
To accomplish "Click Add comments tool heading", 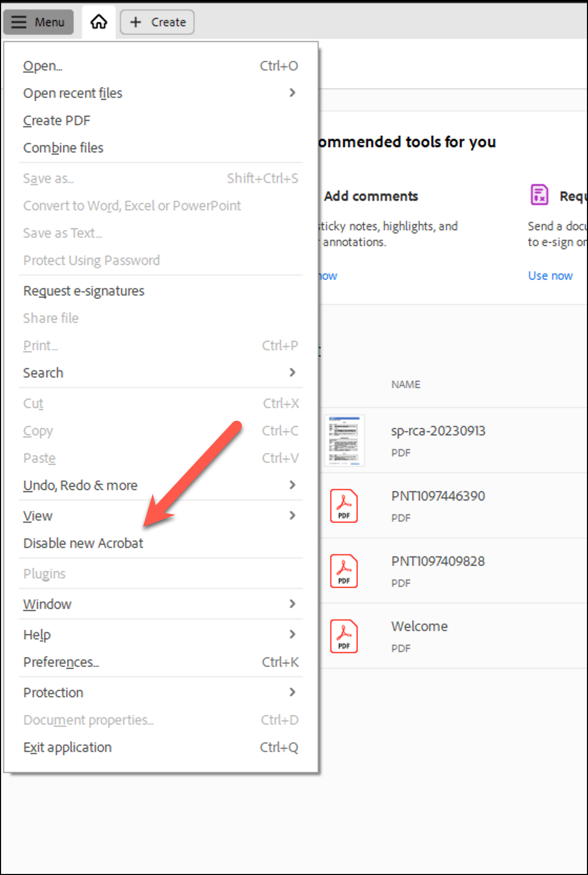I will 371,196.
